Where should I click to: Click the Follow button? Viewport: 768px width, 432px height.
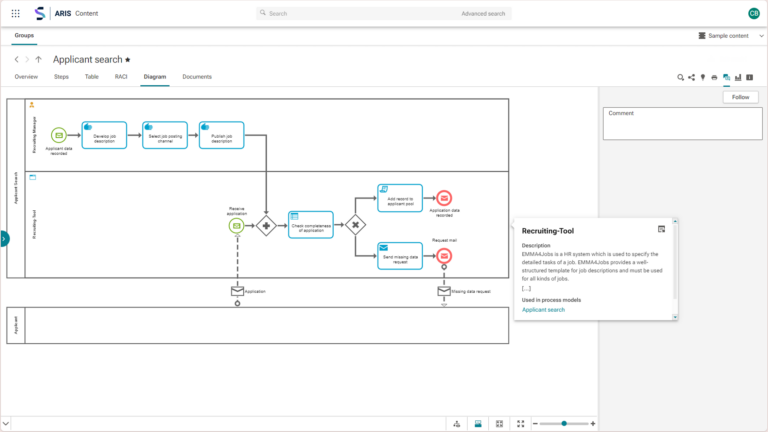pos(740,97)
